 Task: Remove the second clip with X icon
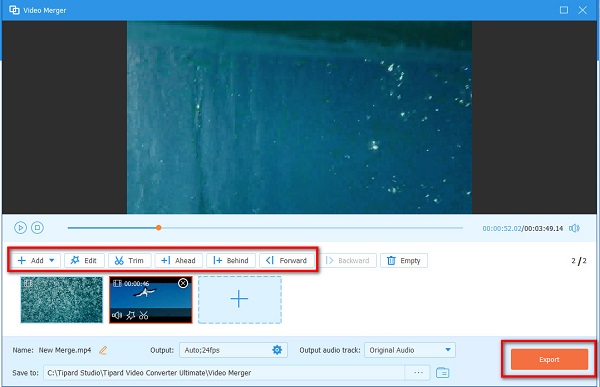click(x=183, y=283)
